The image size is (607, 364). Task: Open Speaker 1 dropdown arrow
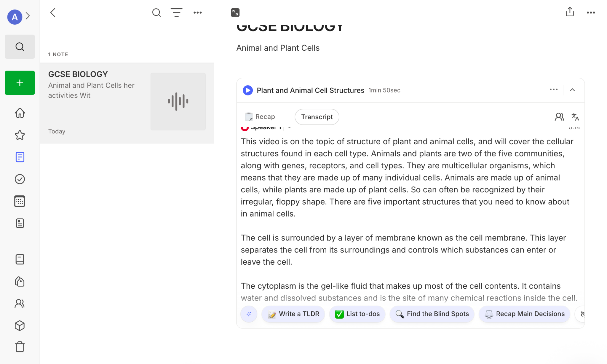(290, 128)
